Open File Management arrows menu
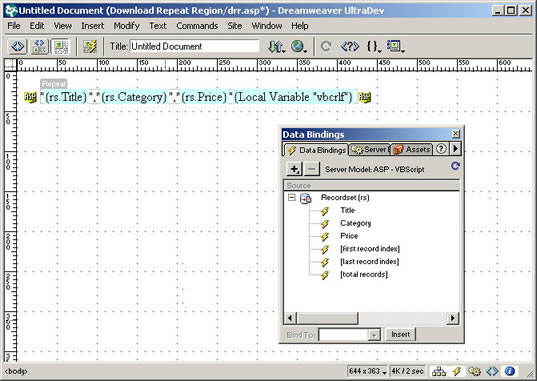Screen dimensions: 537x381 [x=277, y=46]
